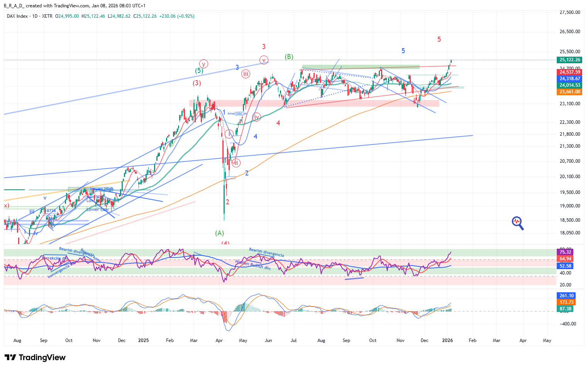Click the circled 'ii' wave label

(236, 163)
